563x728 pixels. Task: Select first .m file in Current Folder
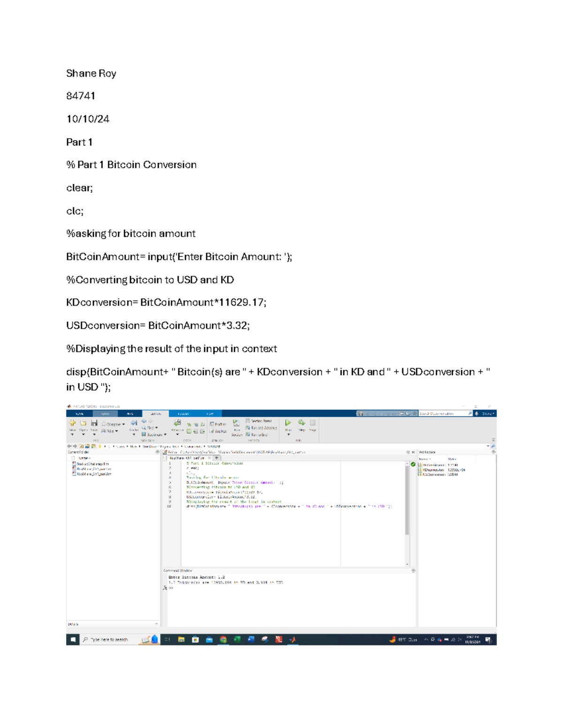(x=90, y=464)
